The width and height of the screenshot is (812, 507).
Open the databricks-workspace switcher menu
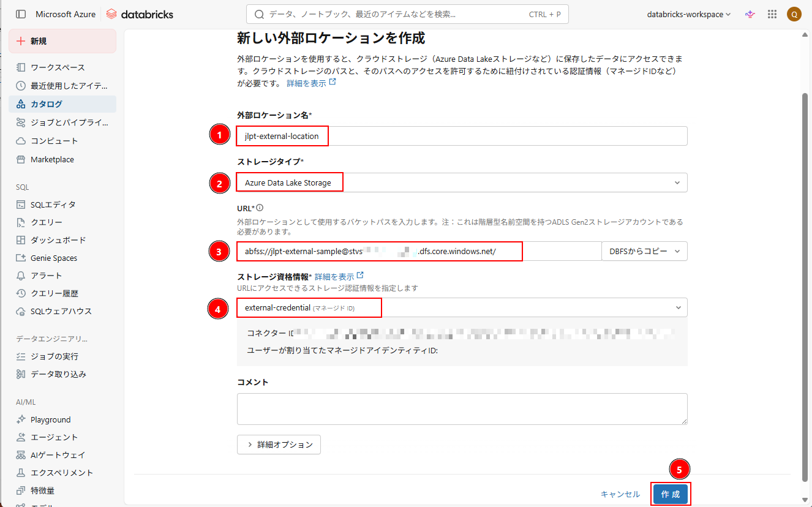689,14
